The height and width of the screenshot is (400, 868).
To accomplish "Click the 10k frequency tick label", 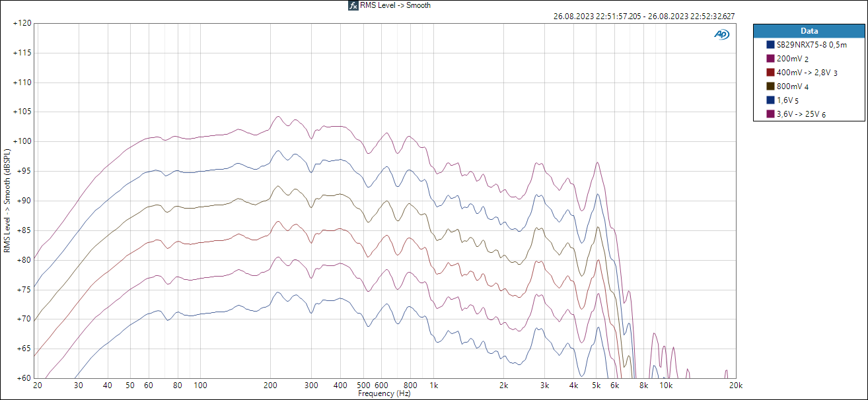I will click(666, 385).
